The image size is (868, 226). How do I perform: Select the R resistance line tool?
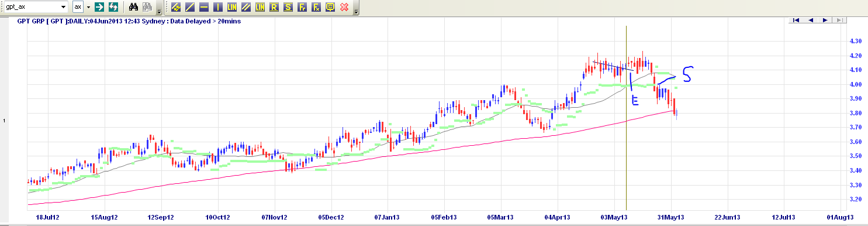(274, 7)
